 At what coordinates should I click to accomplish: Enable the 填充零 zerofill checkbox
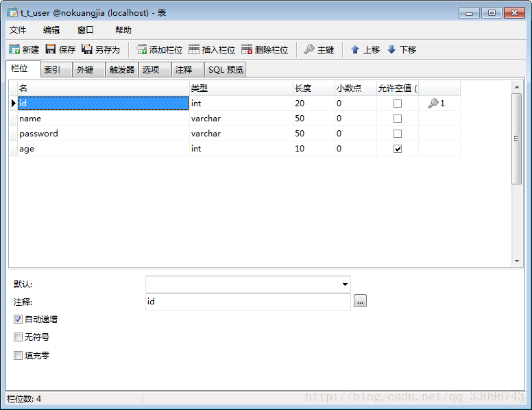[x=18, y=355]
